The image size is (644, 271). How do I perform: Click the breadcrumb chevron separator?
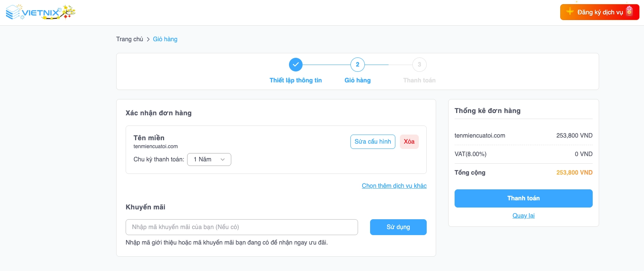[148, 39]
